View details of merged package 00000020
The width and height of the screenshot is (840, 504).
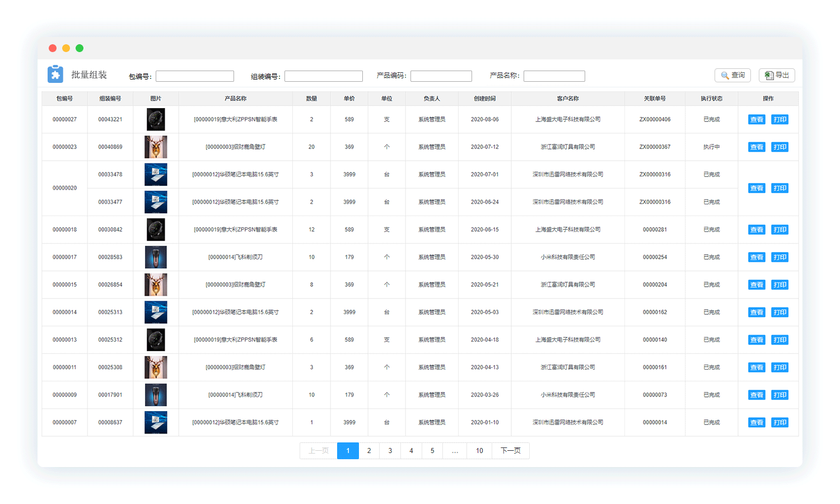coord(757,188)
